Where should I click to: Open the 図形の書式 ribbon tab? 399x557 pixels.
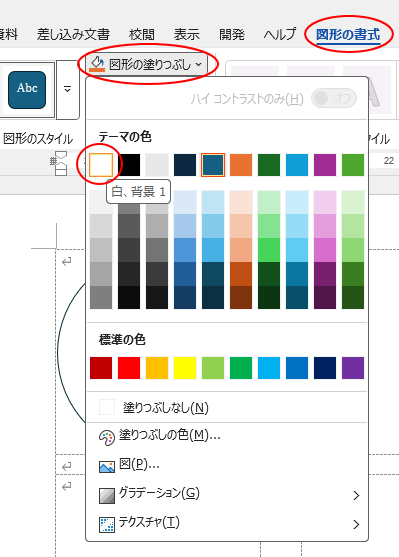348,34
